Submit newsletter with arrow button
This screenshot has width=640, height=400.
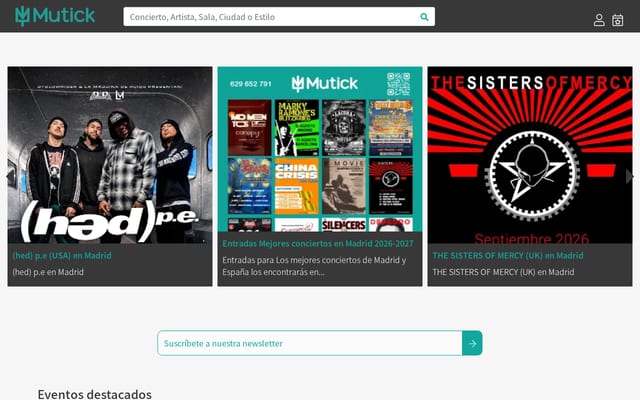click(472, 343)
